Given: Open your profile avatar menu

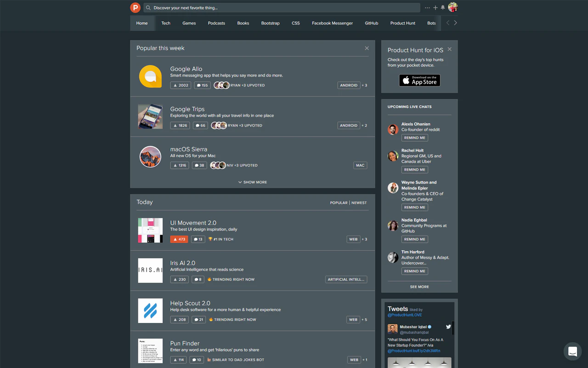Looking at the screenshot, I should pyautogui.click(x=452, y=8).
